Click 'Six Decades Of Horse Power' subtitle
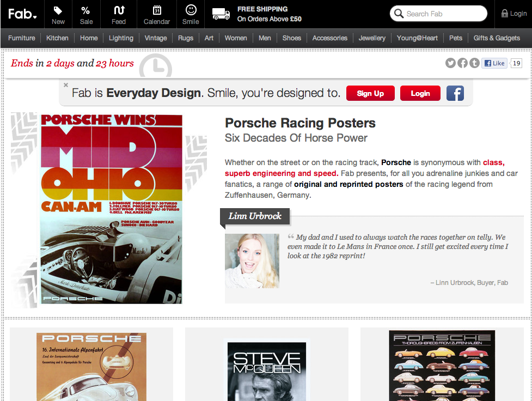Image resolution: width=532 pixels, height=401 pixels. tap(296, 138)
